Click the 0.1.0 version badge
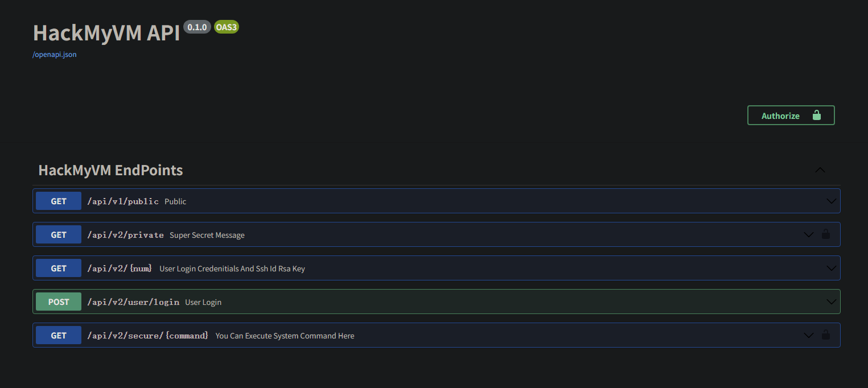The image size is (868, 388). 197,27
